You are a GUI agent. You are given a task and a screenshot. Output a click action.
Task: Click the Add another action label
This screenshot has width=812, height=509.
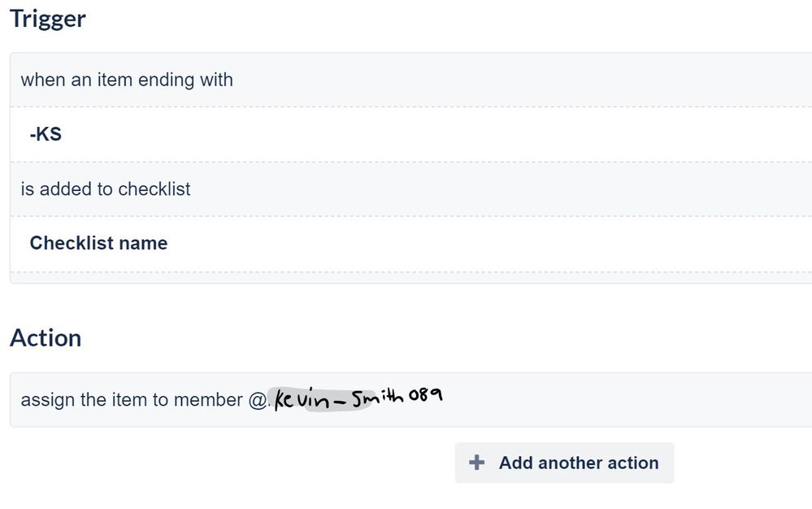click(579, 463)
